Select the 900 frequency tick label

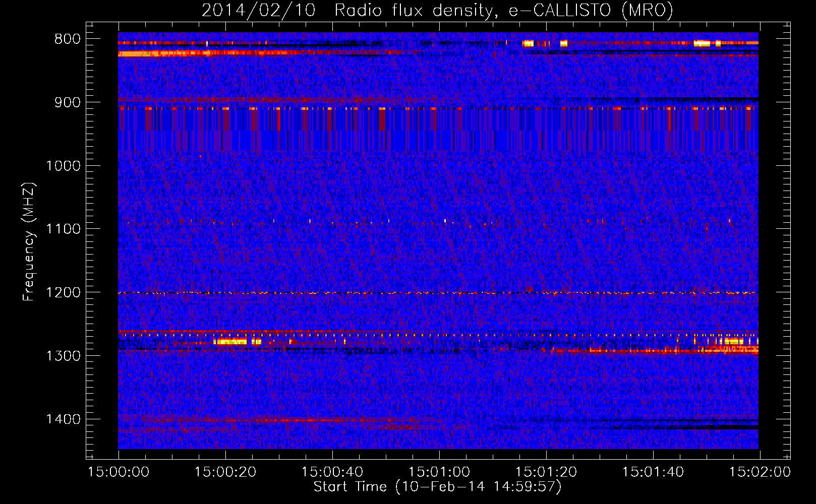(x=67, y=102)
